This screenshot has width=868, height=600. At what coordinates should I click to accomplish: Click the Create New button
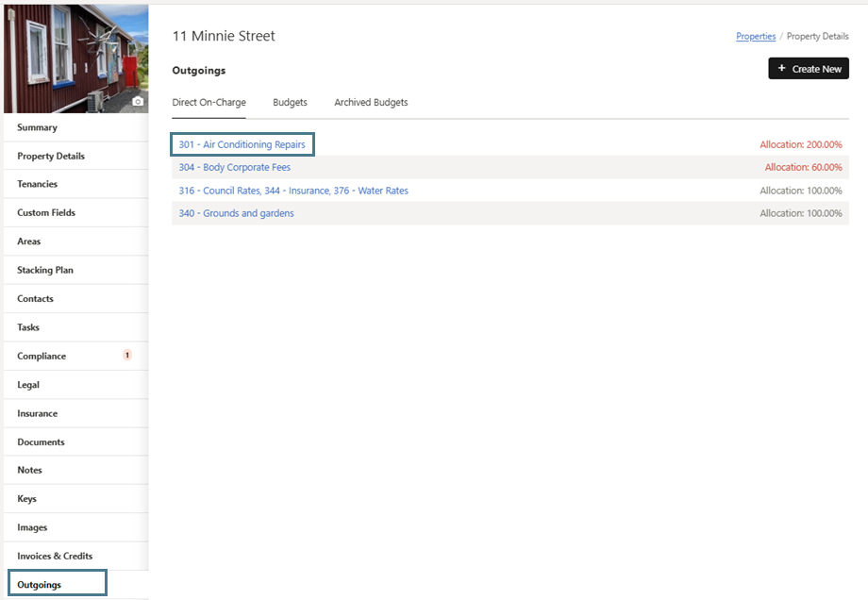(x=809, y=69)
